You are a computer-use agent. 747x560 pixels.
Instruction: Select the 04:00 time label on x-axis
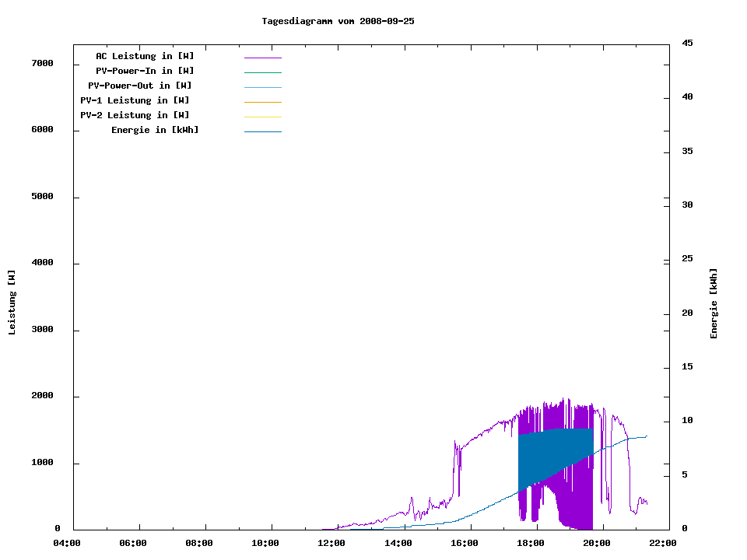click(x=66, y=543)
